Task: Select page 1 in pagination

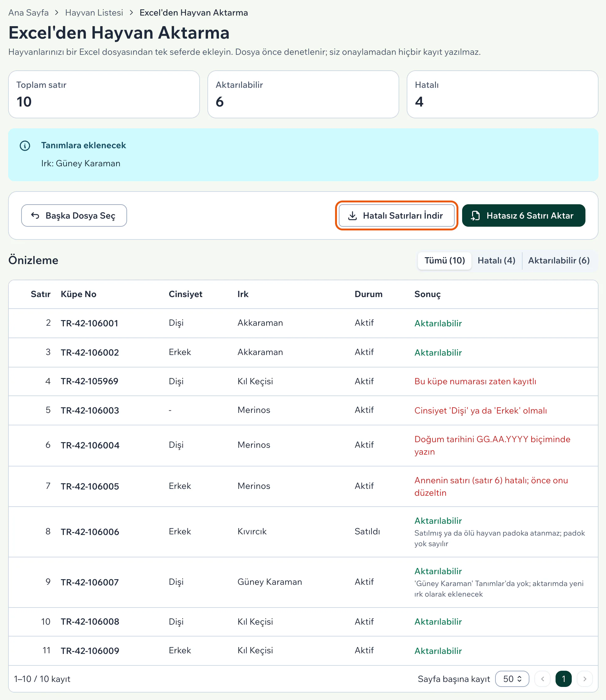Action: click(563, 679)
